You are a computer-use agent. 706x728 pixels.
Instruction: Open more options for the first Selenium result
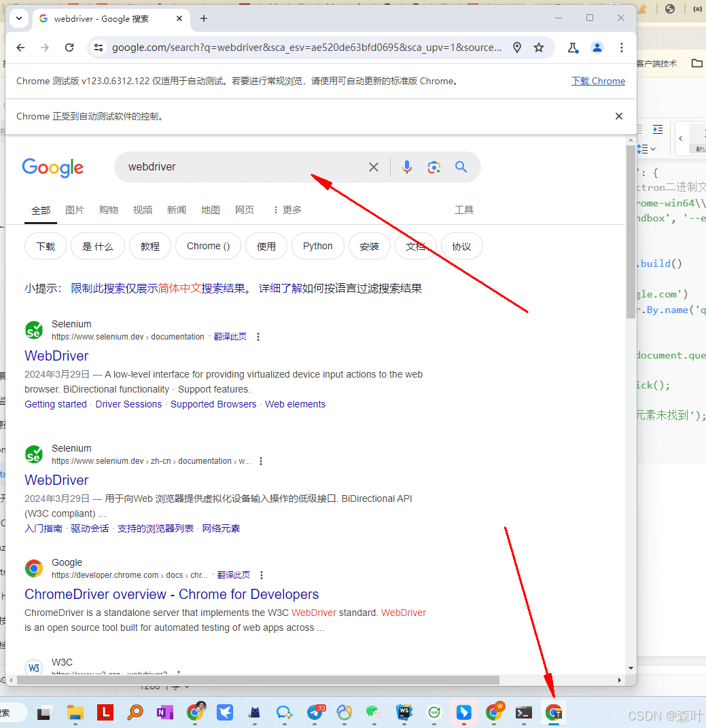tap(258, 337)
